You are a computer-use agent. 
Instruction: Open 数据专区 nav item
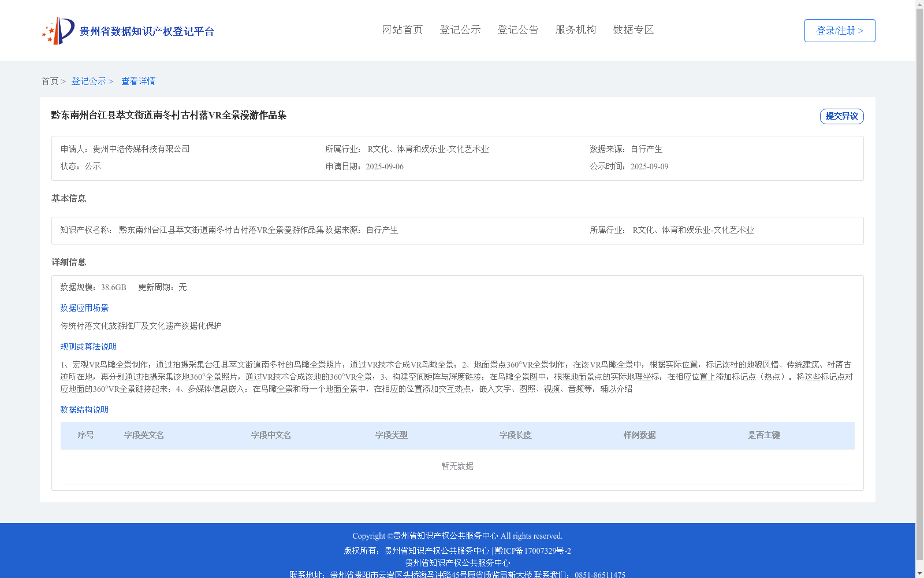[634, 29]
